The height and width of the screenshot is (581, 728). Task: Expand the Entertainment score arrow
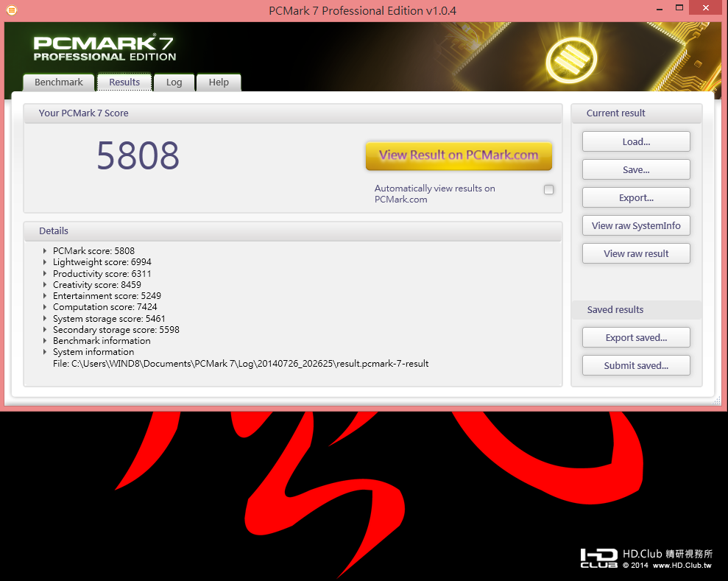point(45,296)
